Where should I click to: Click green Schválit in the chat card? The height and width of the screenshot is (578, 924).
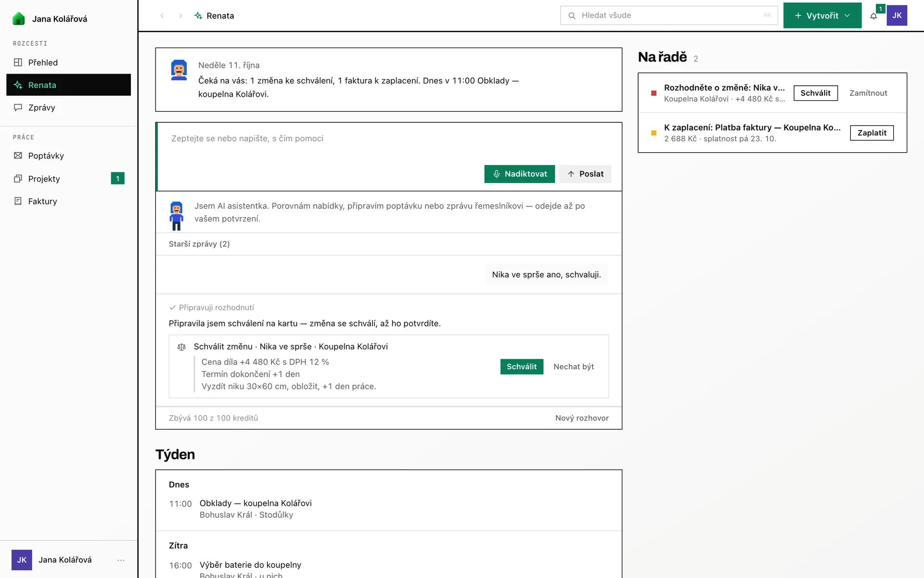522,367
